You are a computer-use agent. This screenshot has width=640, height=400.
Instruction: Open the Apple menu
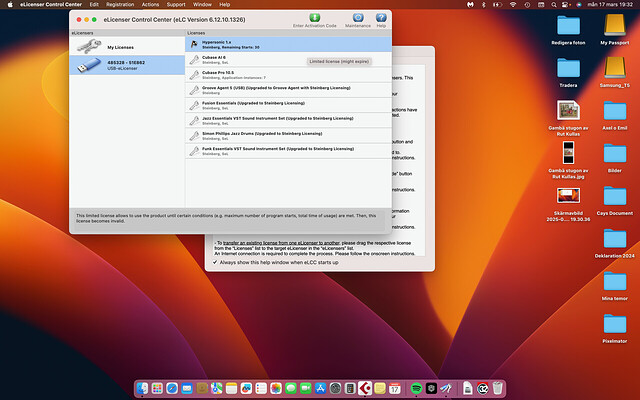pyautogui.click(x=10, y=4)
